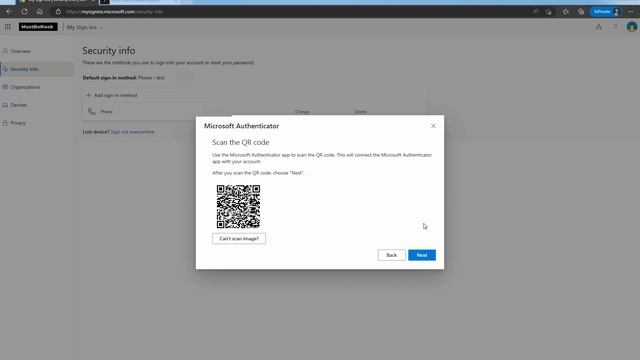The width and height of the screenshot is (640, 360).
Task: Click the 'Scan the QR code' heading
Action: pos(240,142)
